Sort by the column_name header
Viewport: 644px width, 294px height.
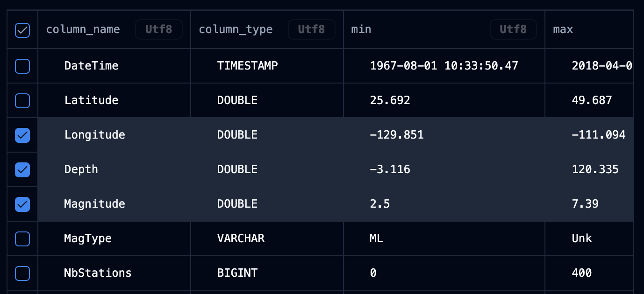click(83, 29)
